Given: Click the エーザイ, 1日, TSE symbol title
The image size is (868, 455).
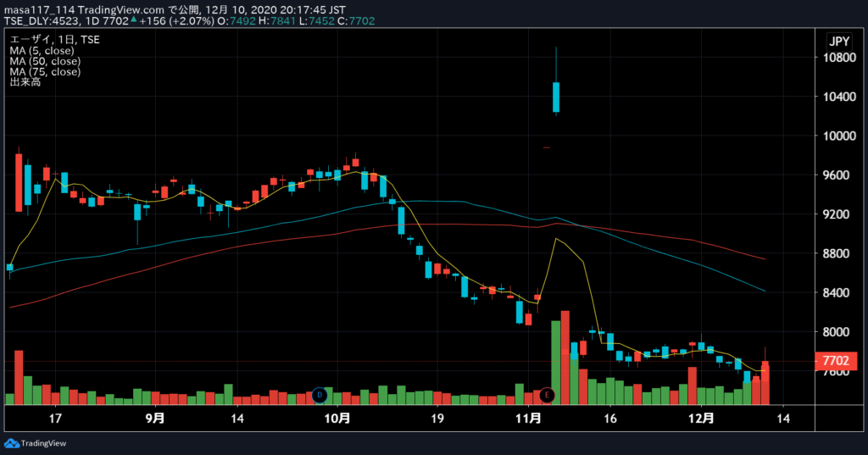Looking at the screenshot, I should (x=54, y=39).
